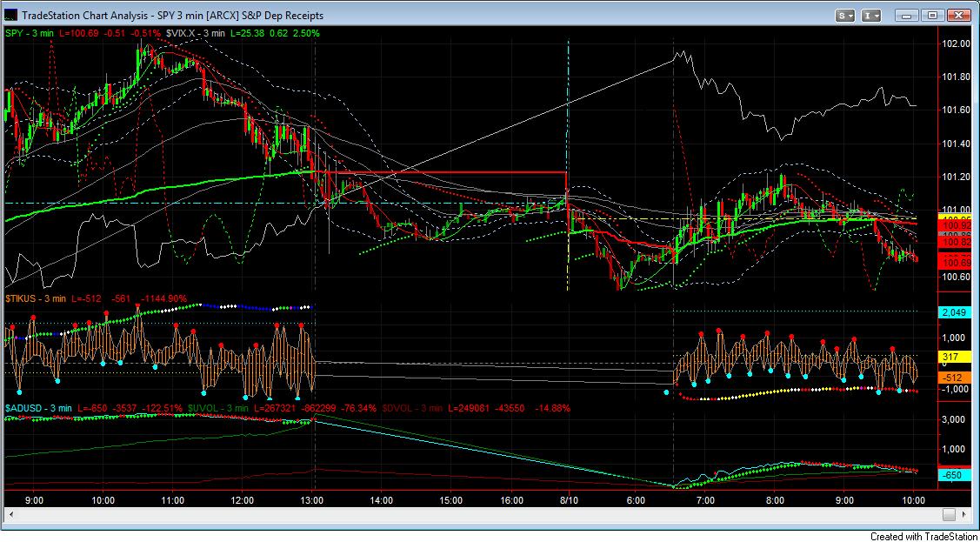Click the horizontal scrollbar left arrow

click(x=10, y=514)
